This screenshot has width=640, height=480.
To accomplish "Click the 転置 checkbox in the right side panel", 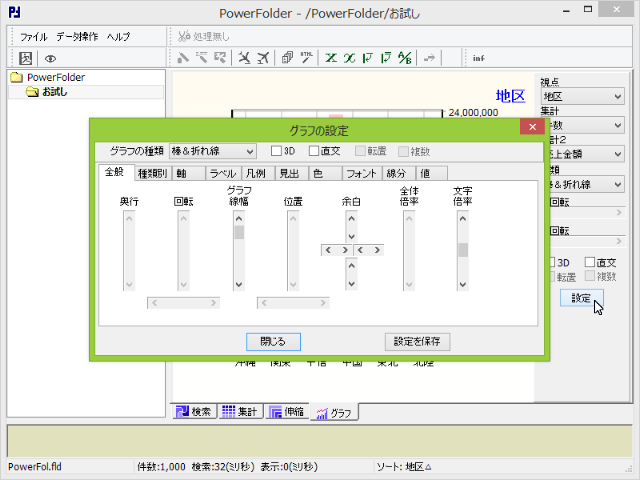I will [552, 276].
